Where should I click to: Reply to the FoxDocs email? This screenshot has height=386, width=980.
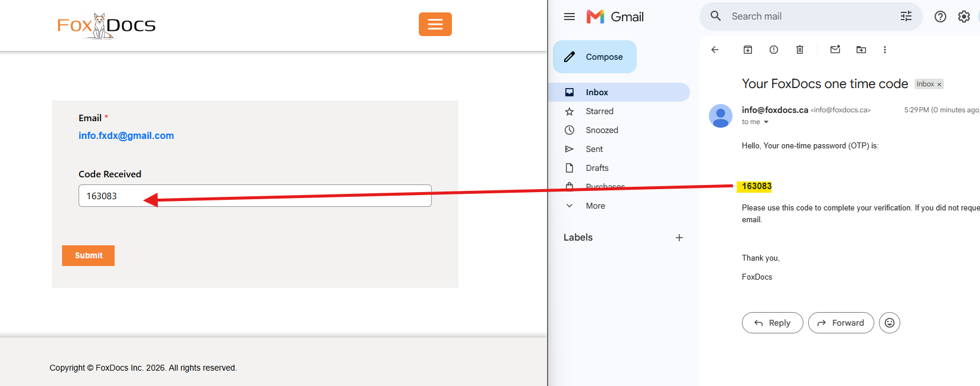(772, 323)
